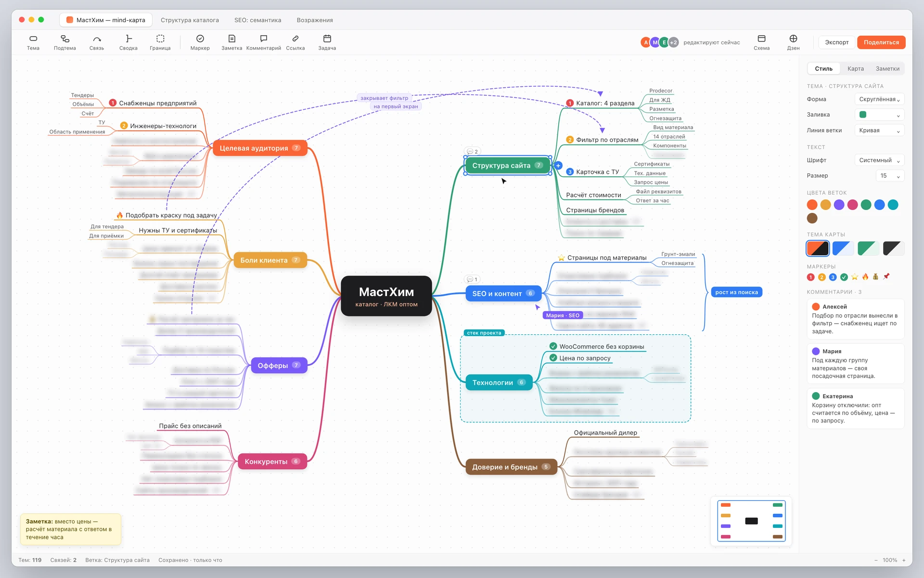The height and width of the screenshot is (578, 924).
Task: Select the Целевая аудитория node
Action: (x=260, y=148)
